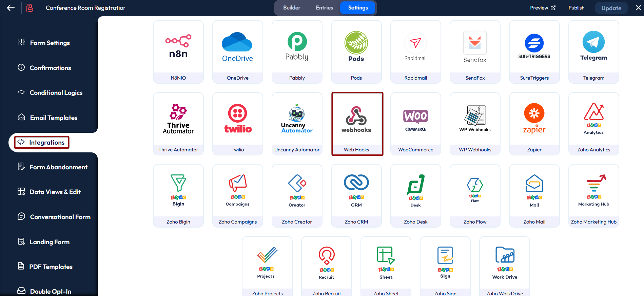Viewport: 644px width, 296px height.
Task: Click the Zoho Marketing Hub card label
Action: pos(594,222)
